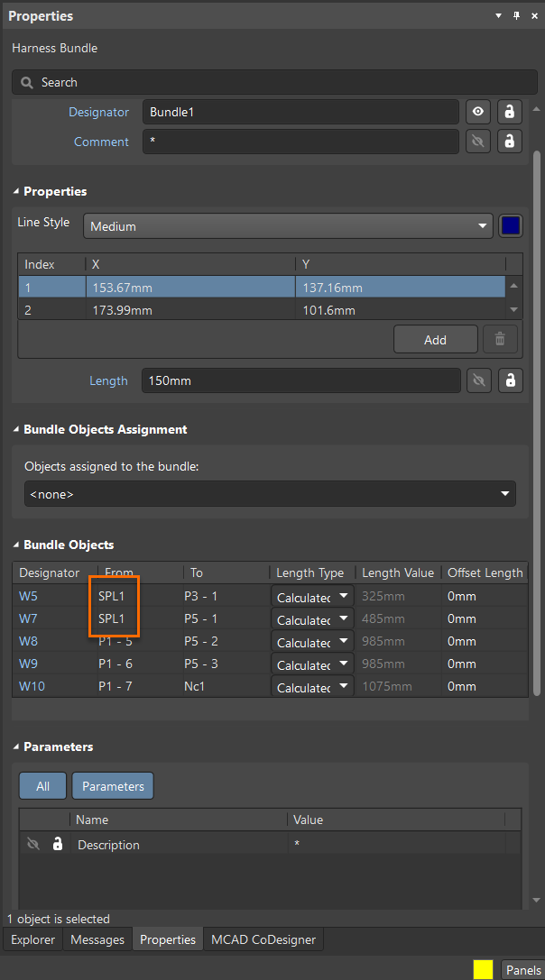
Task: Click the Panels button
Action: click(523, 970)
